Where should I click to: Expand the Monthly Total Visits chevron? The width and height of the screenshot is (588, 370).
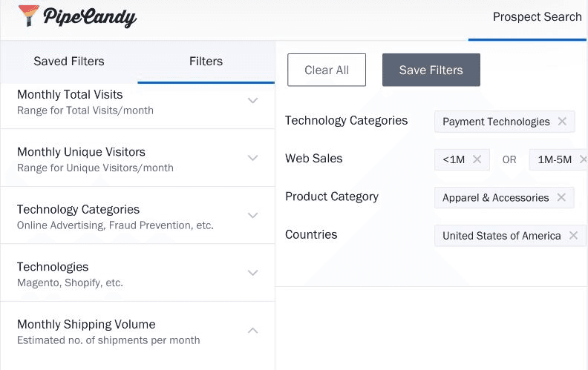click(x=252, y=100)
